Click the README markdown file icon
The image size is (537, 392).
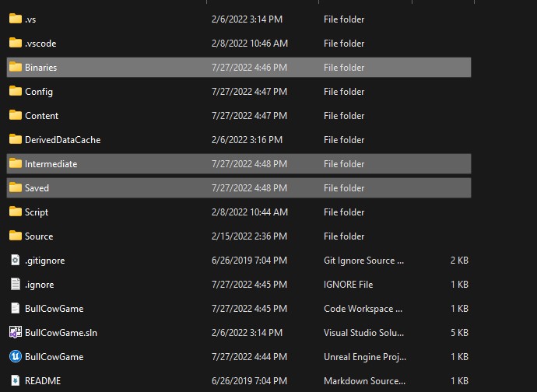pyautogui.click(x=15, y=380)
